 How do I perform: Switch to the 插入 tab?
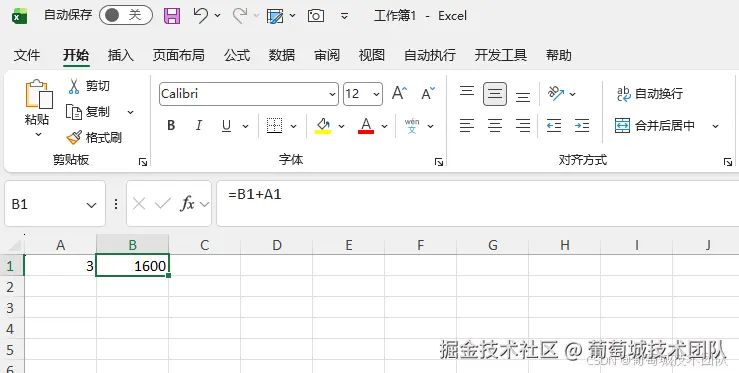coord(121,55)
